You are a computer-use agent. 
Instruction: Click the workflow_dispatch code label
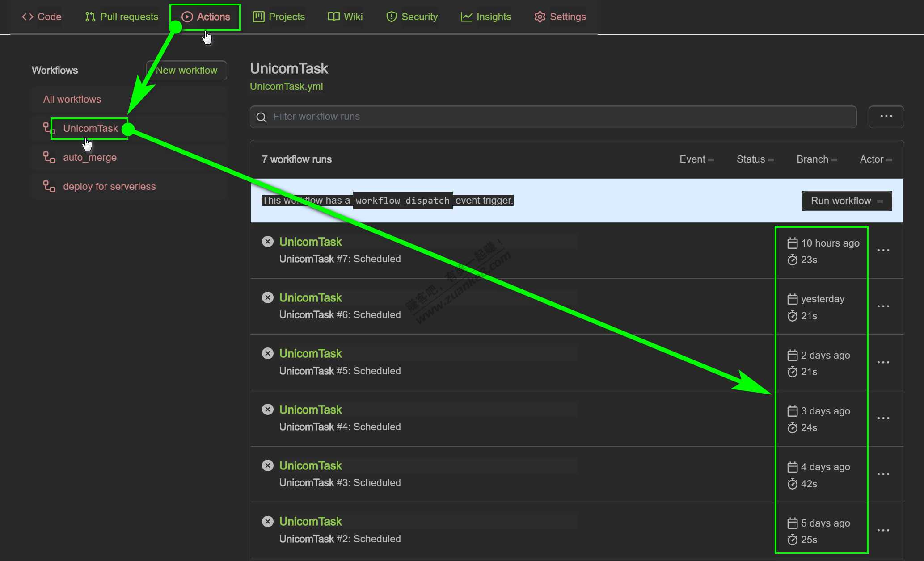[x=402, y=200]
